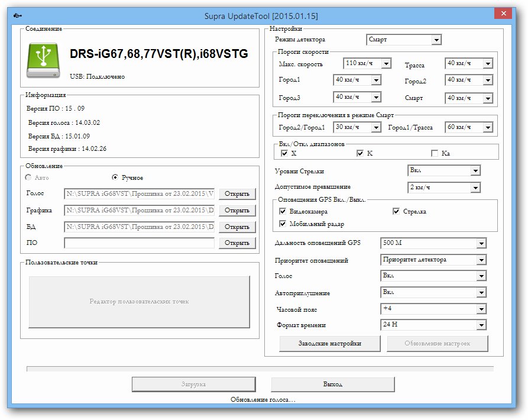The width and height of the screenshot is (528, 420).
Task: Click the Обновление настроек button
Action: (x=438, y=344)
